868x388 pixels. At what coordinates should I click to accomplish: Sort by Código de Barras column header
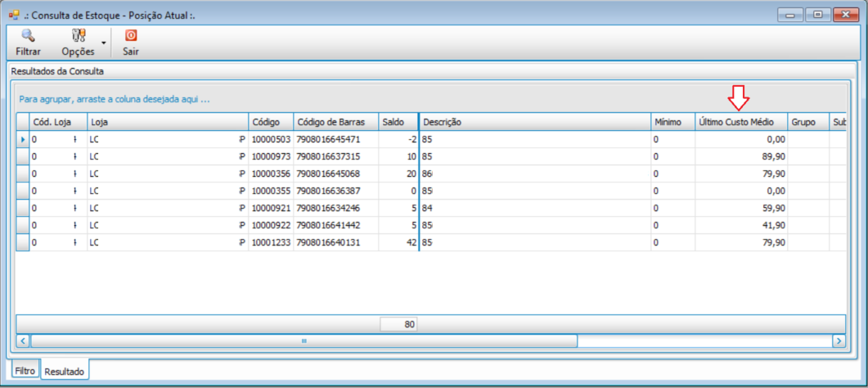point(336,122)
